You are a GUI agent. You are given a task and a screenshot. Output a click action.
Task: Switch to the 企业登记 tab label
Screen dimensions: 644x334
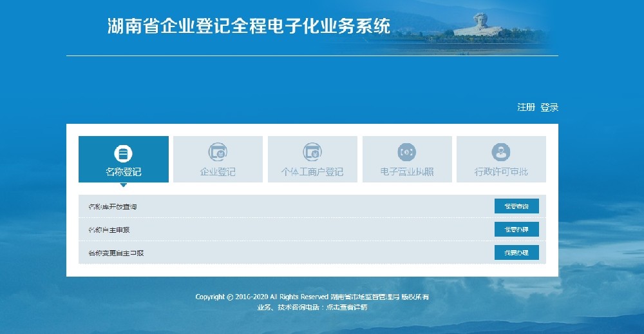[218, 172]
